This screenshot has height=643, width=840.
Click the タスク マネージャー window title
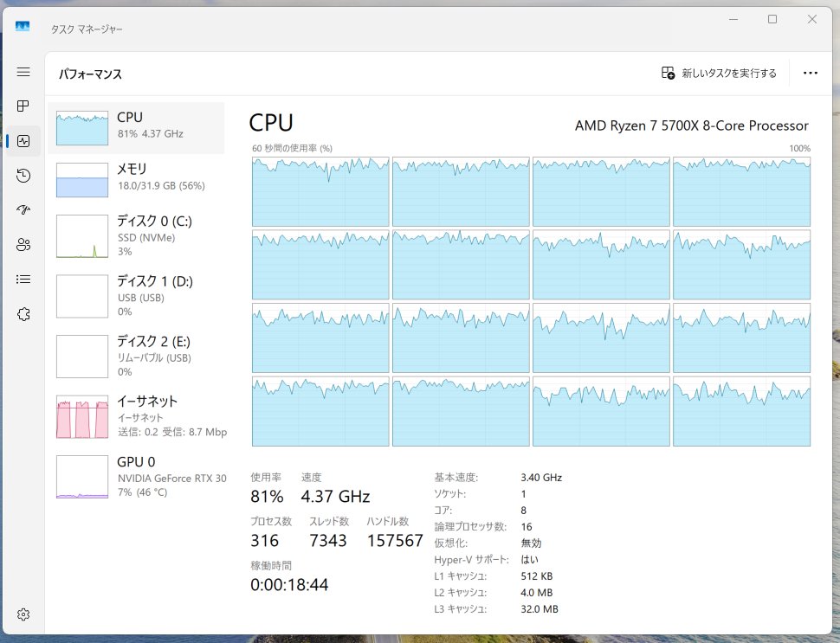[87, 29]
